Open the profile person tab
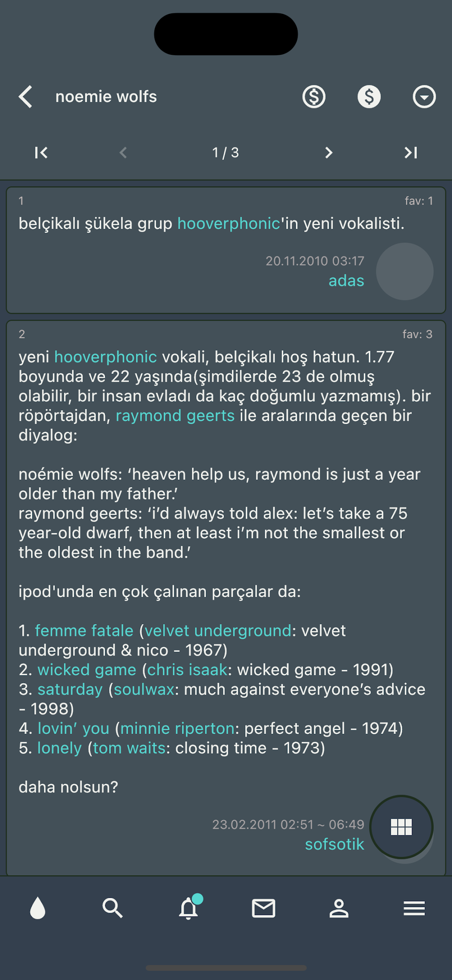 339,908
